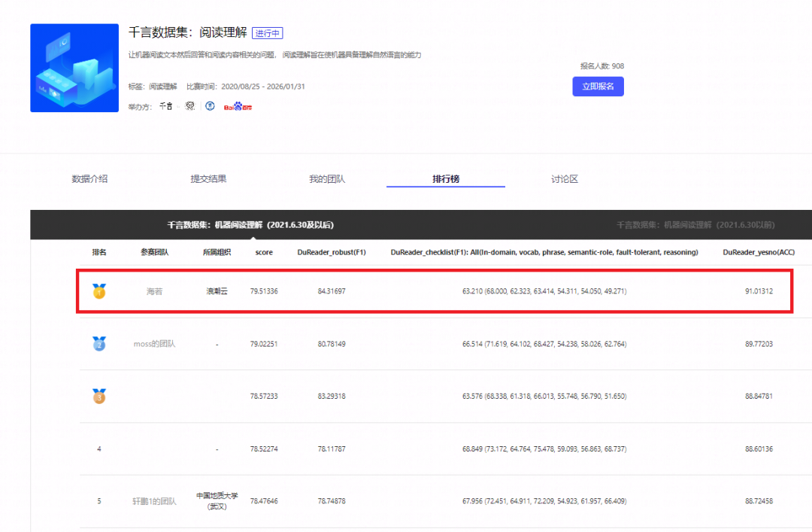Image resolution: width=812 pixels, height=532 pixels.
Task: Click organization 中国地质大学(武汉)
Action: point(217,501)
